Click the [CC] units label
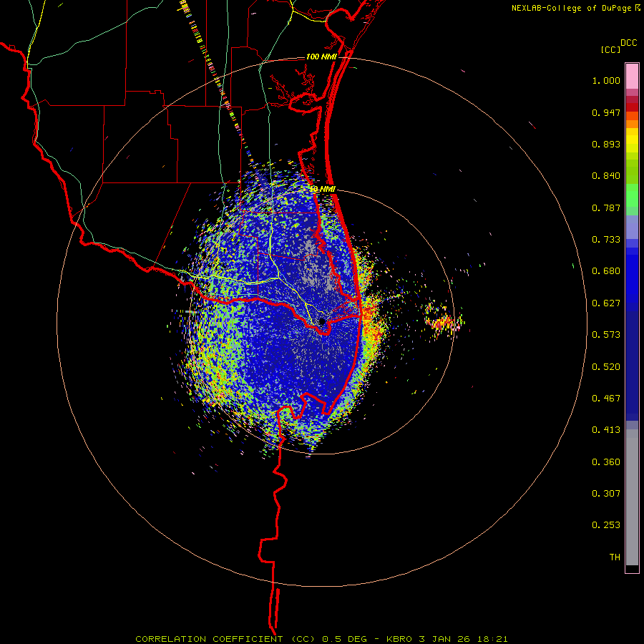The height and width of the screenshot is (644, 644). coord(610,49)
